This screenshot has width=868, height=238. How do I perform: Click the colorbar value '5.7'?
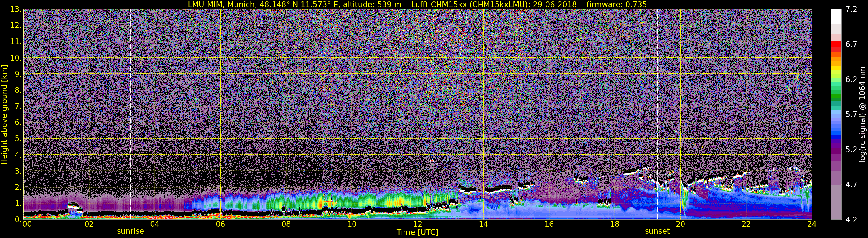[851, 115]
